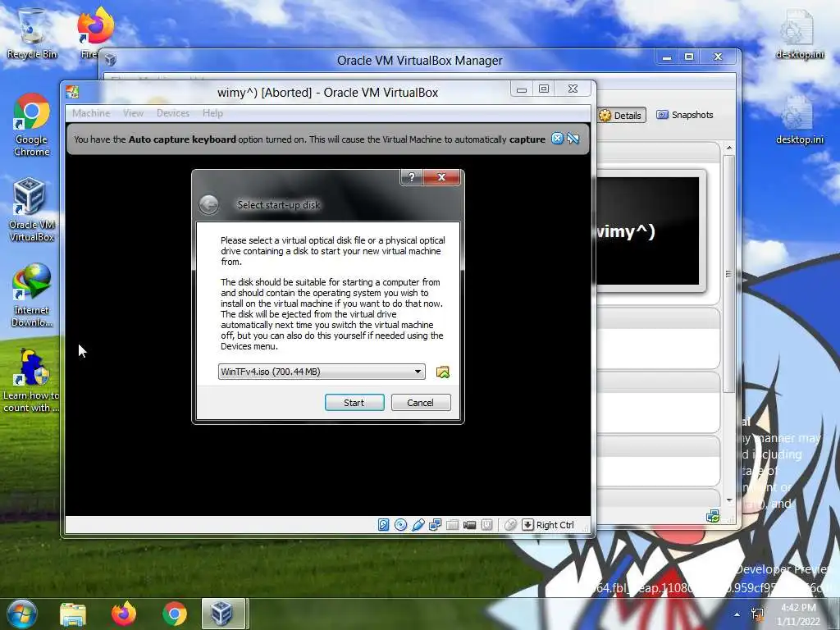Click the USB devices status icon

[x=418, y=525]
